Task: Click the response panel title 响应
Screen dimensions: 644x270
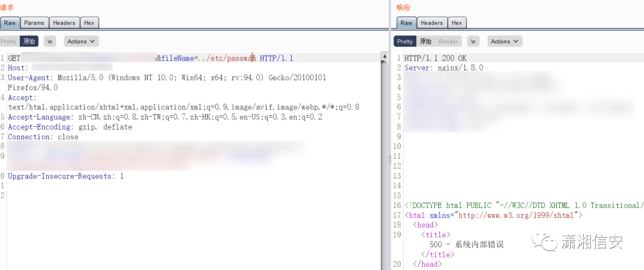Action: [x=403, y=7]
